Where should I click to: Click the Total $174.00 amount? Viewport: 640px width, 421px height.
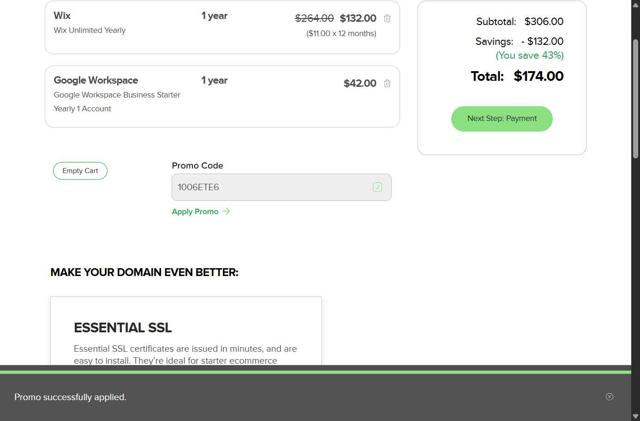point(538,76)
